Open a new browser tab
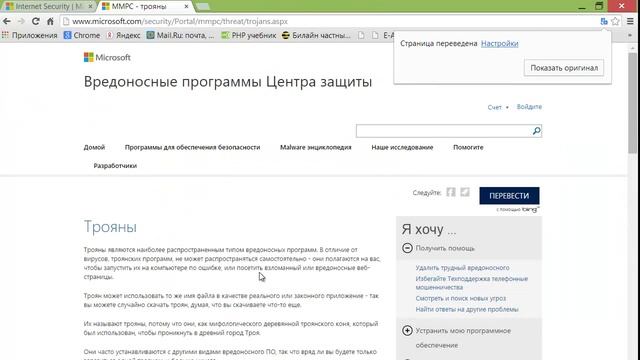Image resolution: width=640 pixels, height=360 pixels. tap(202, 7)
